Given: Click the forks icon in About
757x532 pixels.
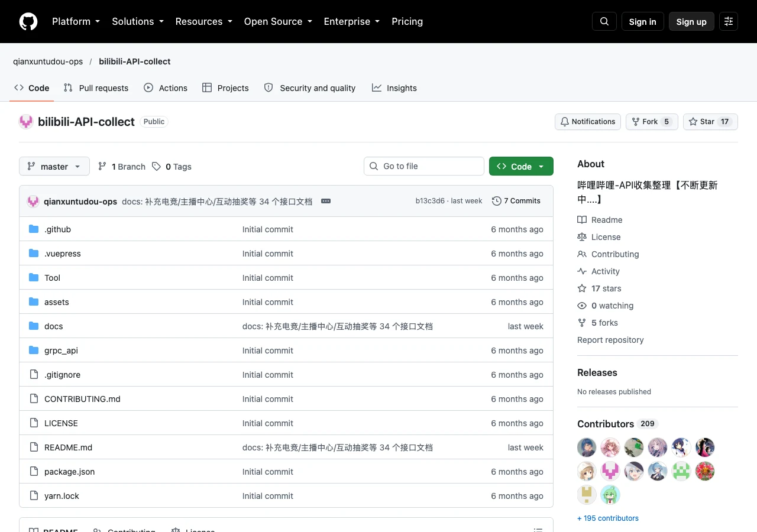Looking at the screenshot, I should 582,323.
